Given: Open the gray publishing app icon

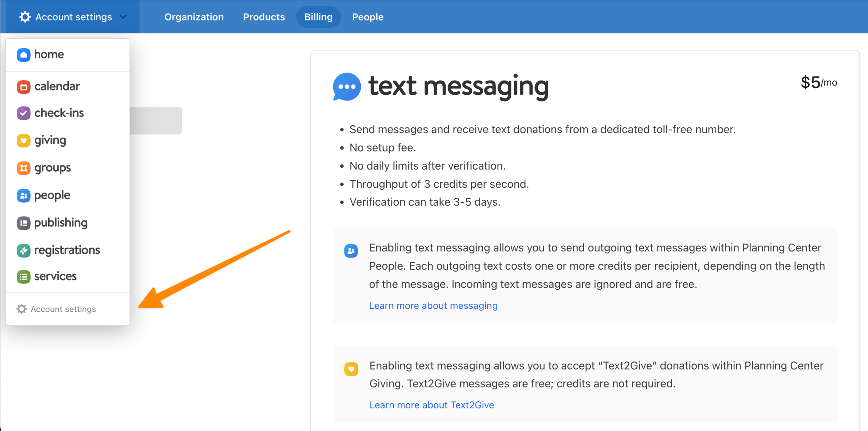Looking at the screenshot, I should coord(24,223).
